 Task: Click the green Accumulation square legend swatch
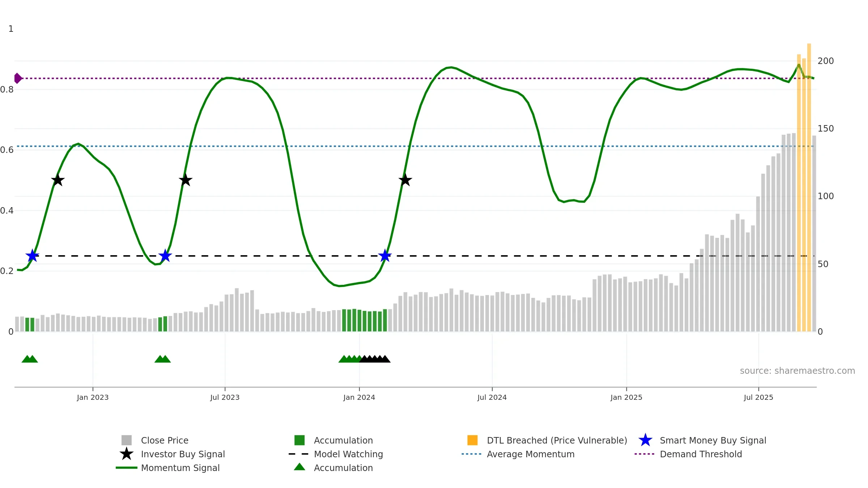299,440
